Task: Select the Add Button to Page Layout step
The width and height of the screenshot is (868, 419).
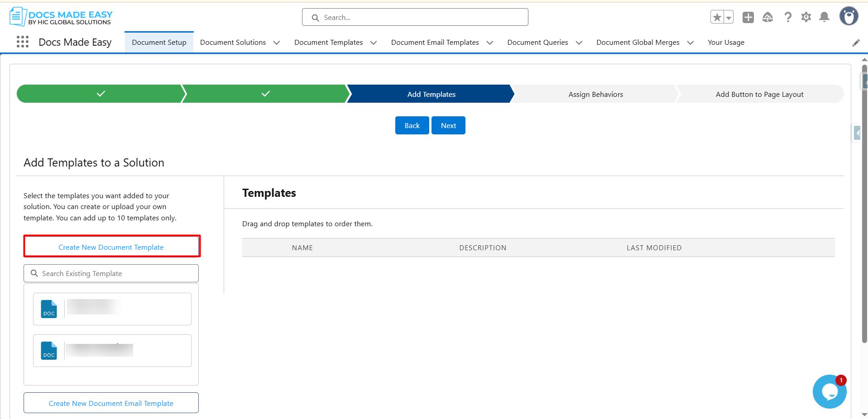Action: [x=760, y=94]
